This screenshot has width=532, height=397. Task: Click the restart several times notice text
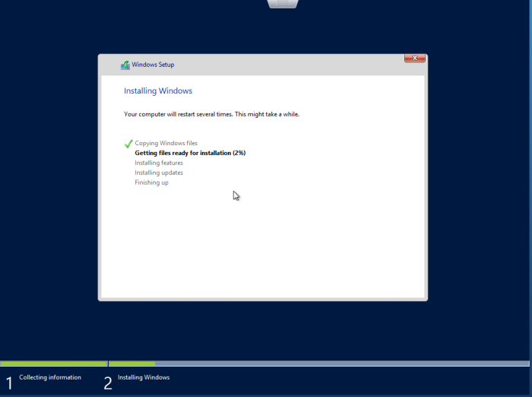tap(211, 114)
